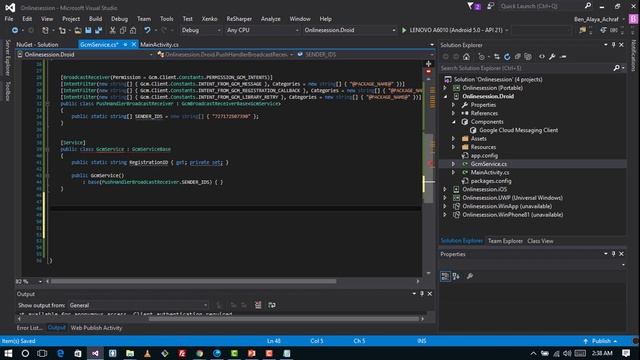Toggle word wrap icon in Output panel
The height and width of the screenshot is (360, 640).
point(272,305)
